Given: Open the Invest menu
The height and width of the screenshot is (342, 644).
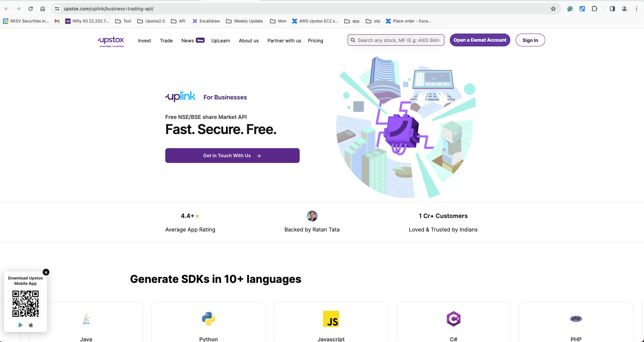Looking at the screenshot, I should [x=144, y=41].
